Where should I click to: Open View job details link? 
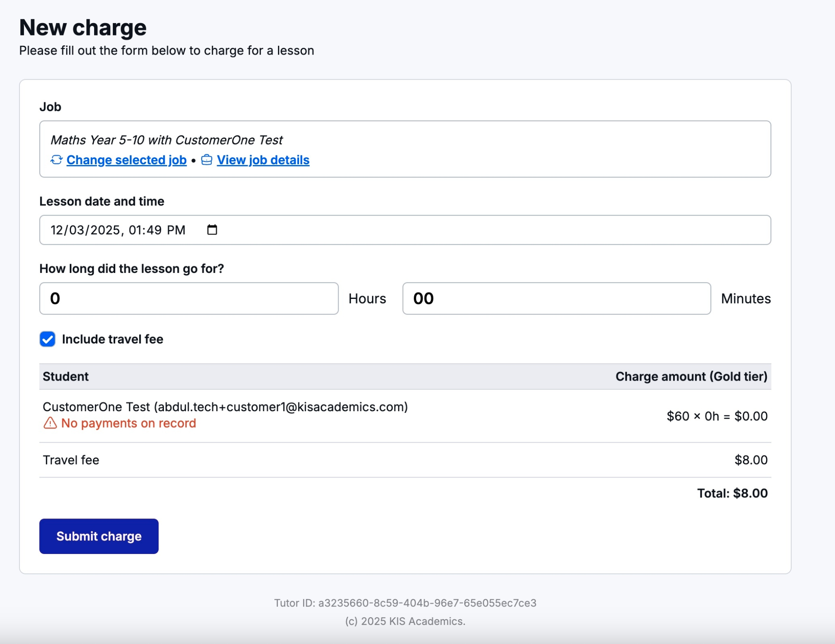click(263, 160)
